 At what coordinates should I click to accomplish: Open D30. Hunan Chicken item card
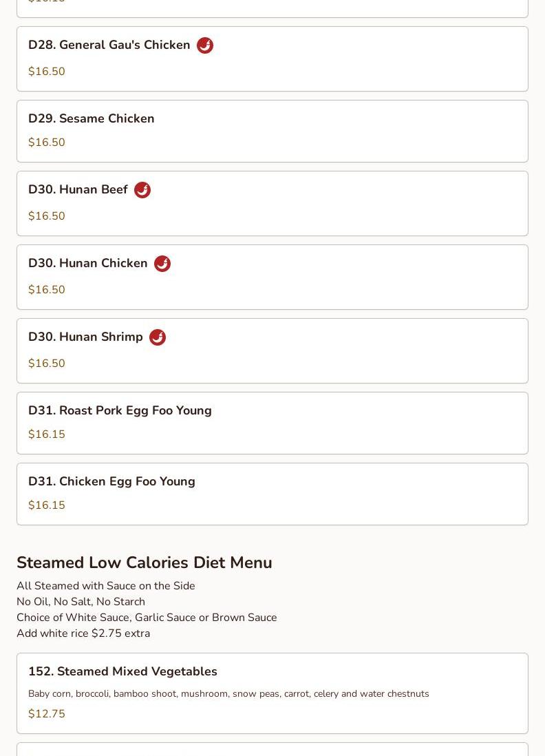272,277
